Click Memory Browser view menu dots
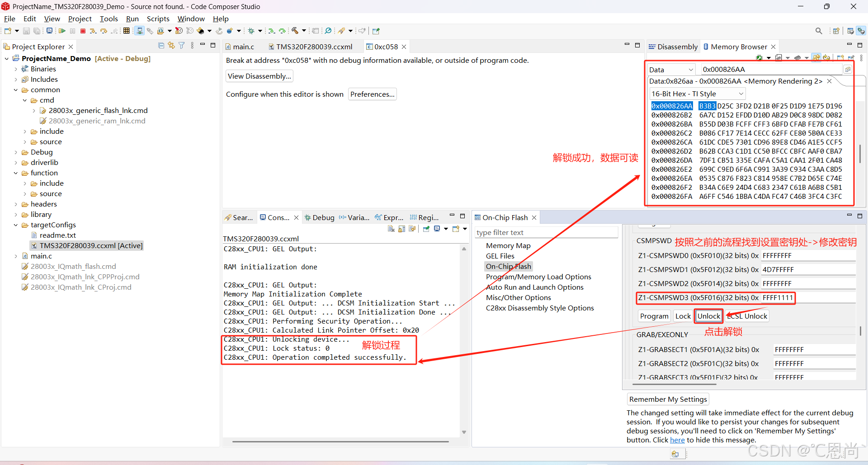Screen dimensions: 868x465 tap(861, 58)
